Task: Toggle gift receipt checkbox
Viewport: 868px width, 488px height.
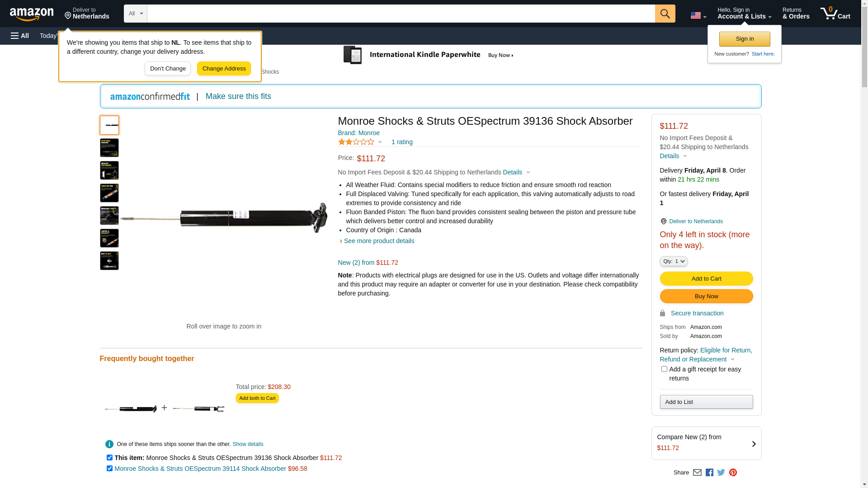Action: point(664,369)
